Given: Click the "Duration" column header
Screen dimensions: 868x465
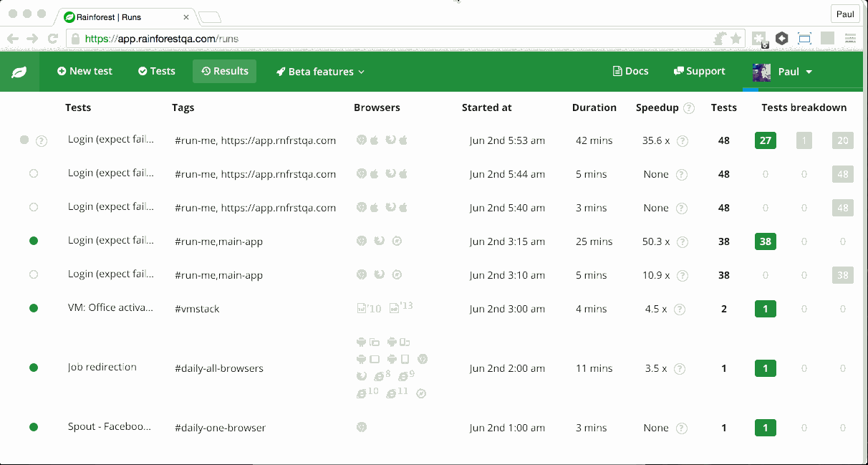Looking at the screenshot, I should (x=594, y=107).
